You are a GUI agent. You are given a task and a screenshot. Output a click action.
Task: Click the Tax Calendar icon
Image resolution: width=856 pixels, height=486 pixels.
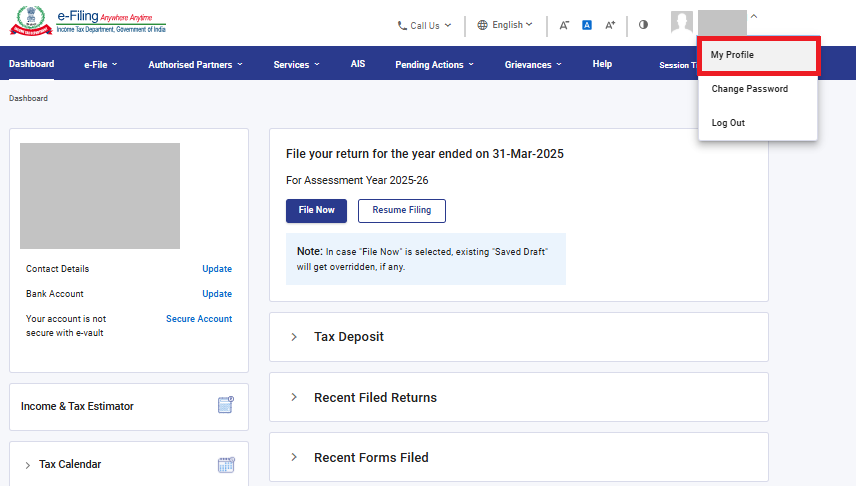[226, 464]
